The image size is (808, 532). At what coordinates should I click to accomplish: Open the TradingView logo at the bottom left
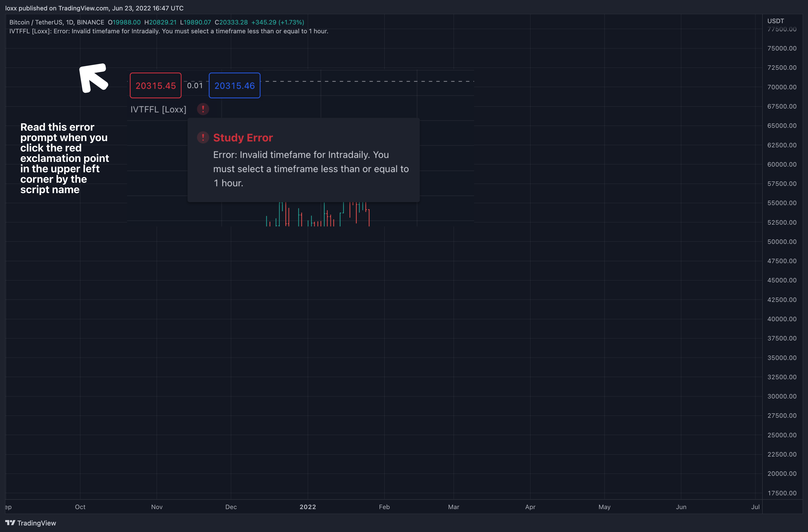[30, 523]
